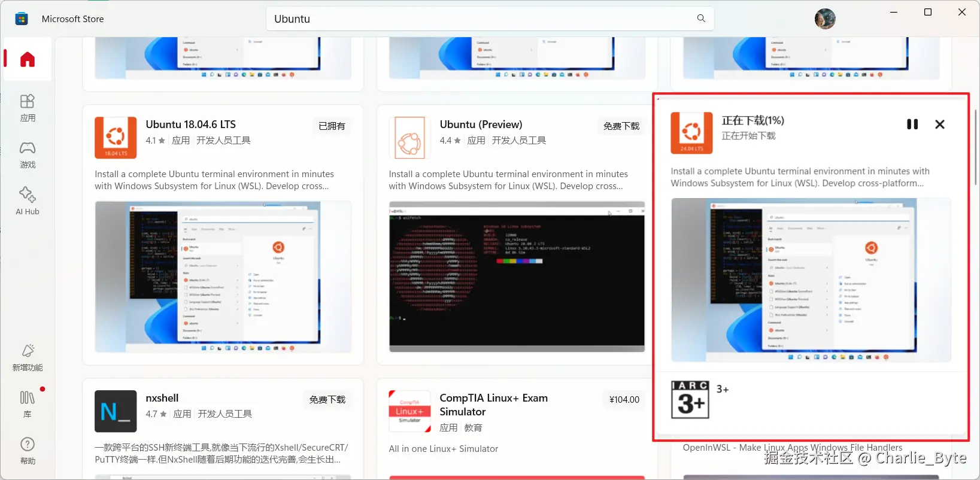Click the Ubuntu 24.04 LTS app icon
The height and width of the screenshot is (480, 980).
click(691, 133)
